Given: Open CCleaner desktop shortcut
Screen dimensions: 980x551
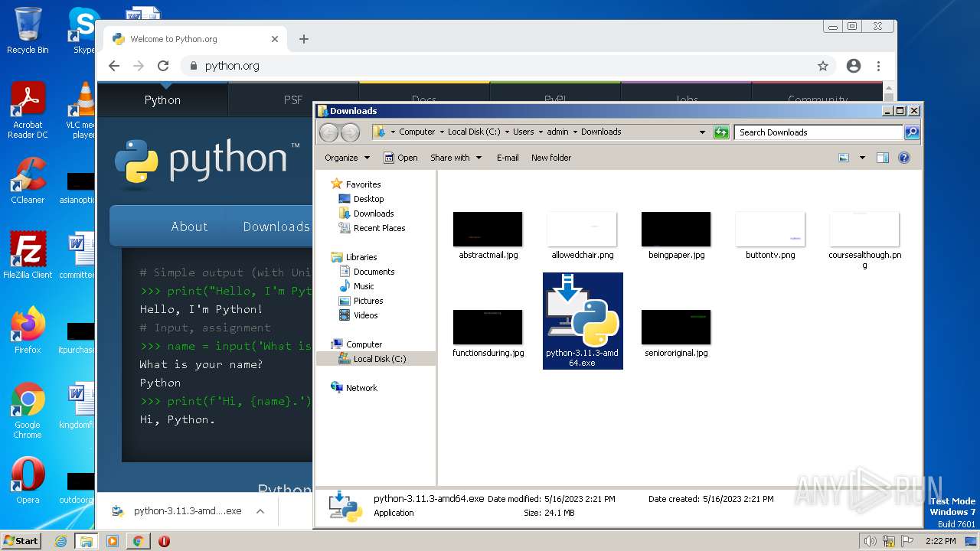Looking at the screenshot, I should point(28,181).
